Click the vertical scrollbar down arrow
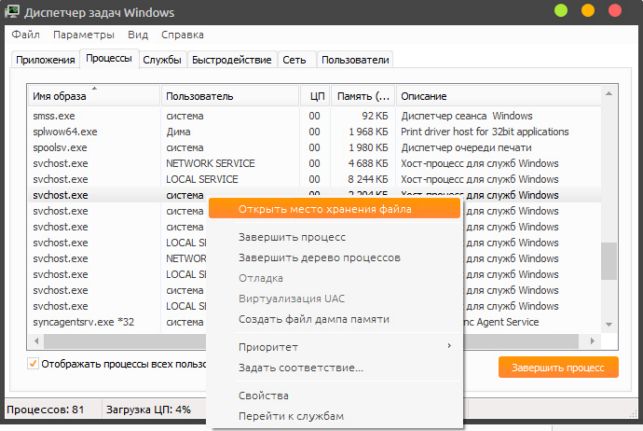The width and height of the screenshot is (643, 431). coord(609,324)
